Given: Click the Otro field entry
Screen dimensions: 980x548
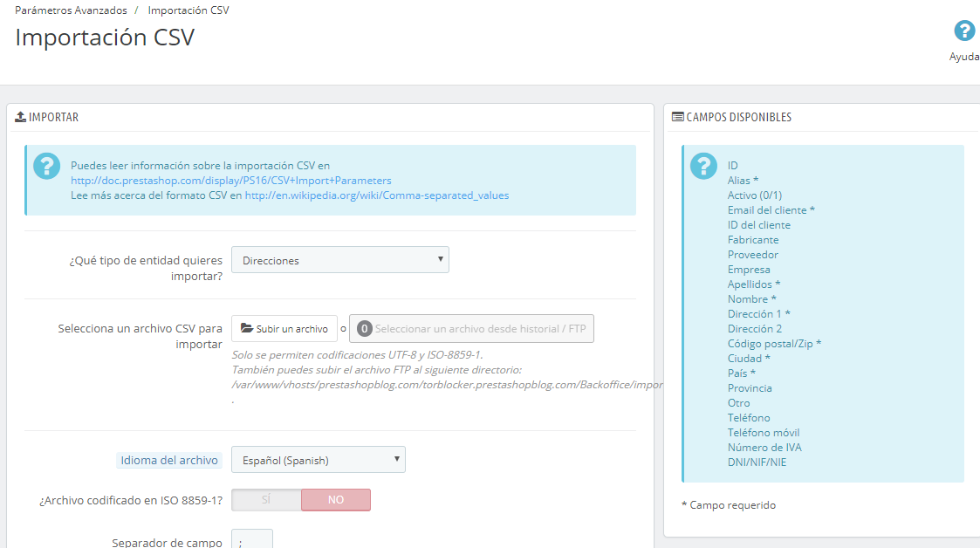Looking at the screenshot, I should tap(739, 403).
